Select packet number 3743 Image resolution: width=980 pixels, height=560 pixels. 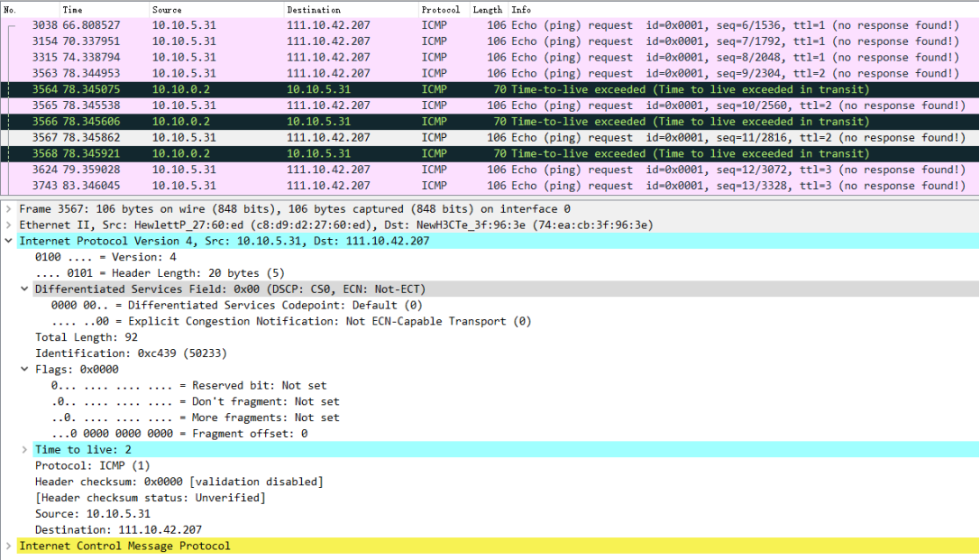tap(490, 186)
